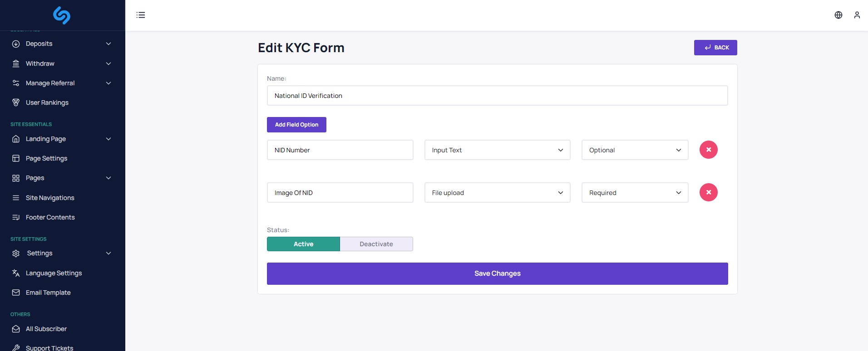Open the Required validation dropdown
Viewport: 868px width, 351px height.
pyautogui.click(x=635, y=193)
